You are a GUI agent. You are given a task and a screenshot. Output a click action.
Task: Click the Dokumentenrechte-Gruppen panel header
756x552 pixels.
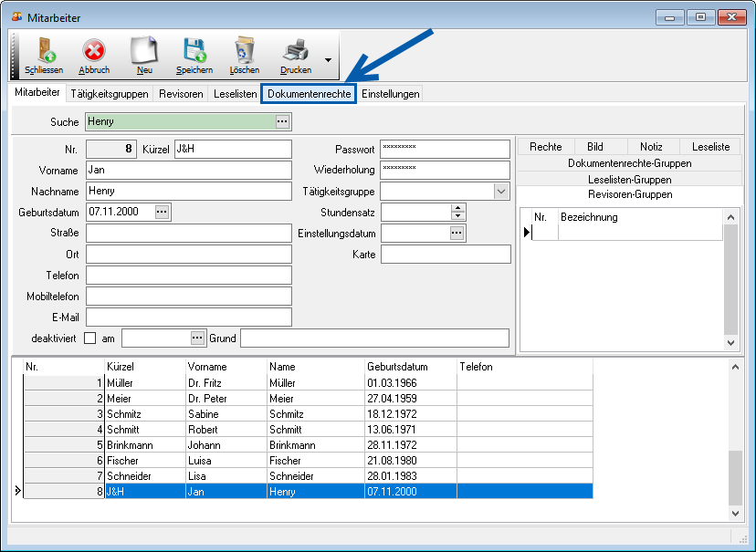pyautogui.click(x=629, y=163)
